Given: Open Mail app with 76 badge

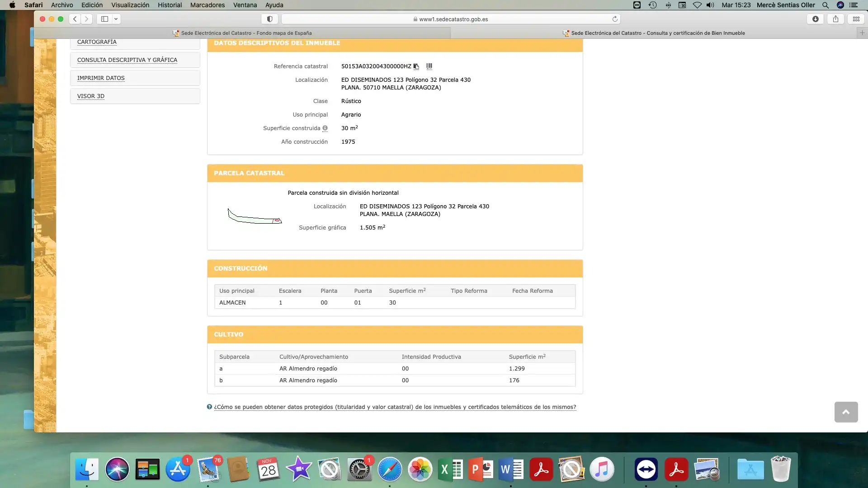Looking at the screenshot, I should tap(208, 469).
